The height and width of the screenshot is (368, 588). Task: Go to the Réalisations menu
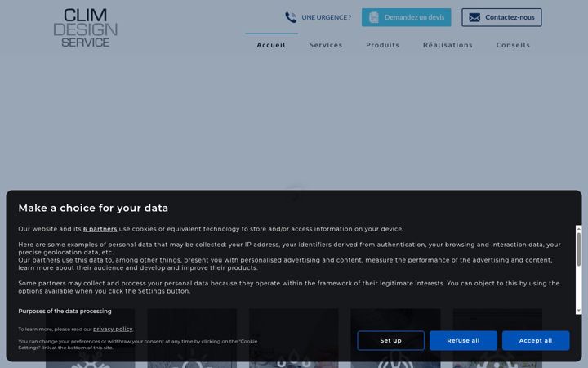point(448,45)
